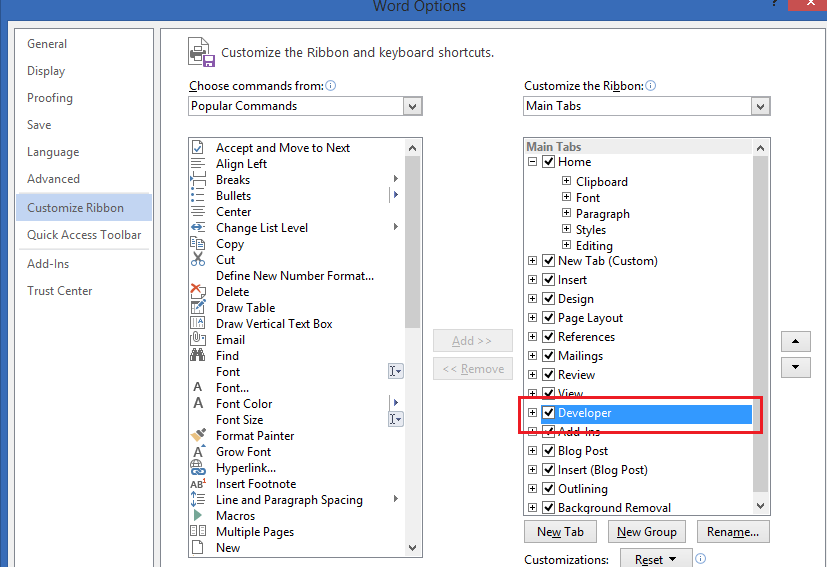Expand the Paragraph group

click(x=566, y=213)
